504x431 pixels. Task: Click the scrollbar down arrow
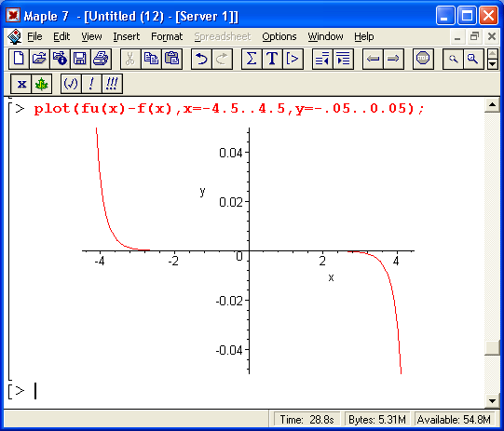pos(492,401)
